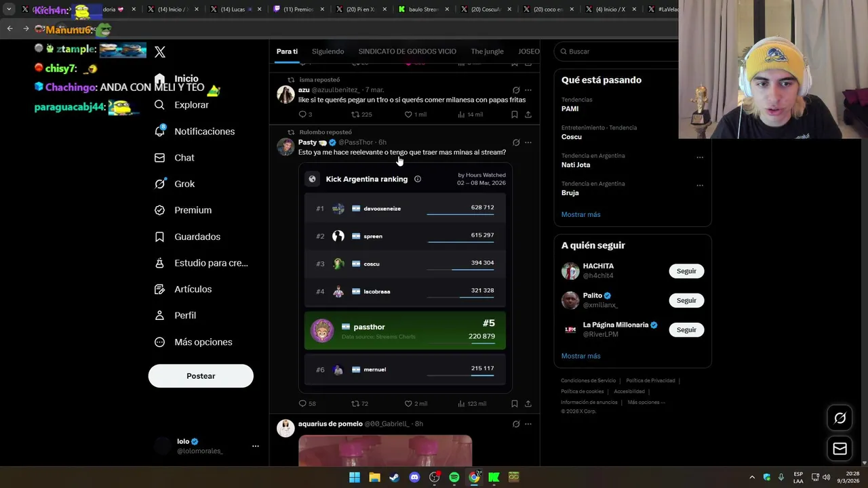Screen dimensions: 868x488
Task: Switch to the baulo Stream browser tab
Action: (x=423, y=9)
